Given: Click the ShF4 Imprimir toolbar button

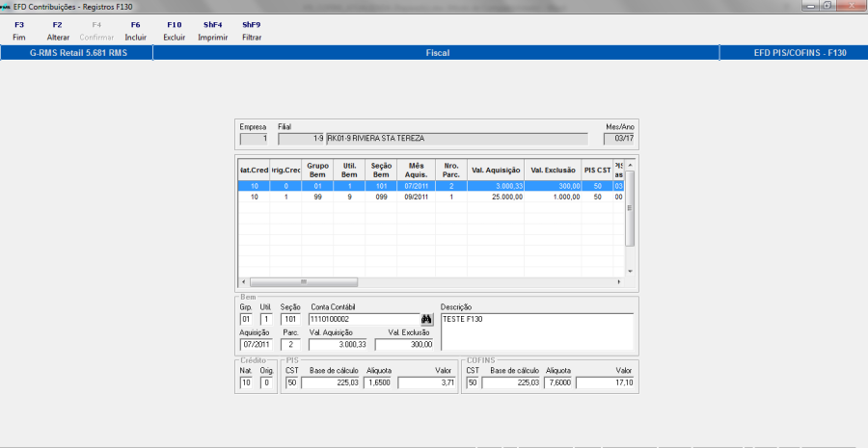Looking at the screenshot, I should point(213,31).
